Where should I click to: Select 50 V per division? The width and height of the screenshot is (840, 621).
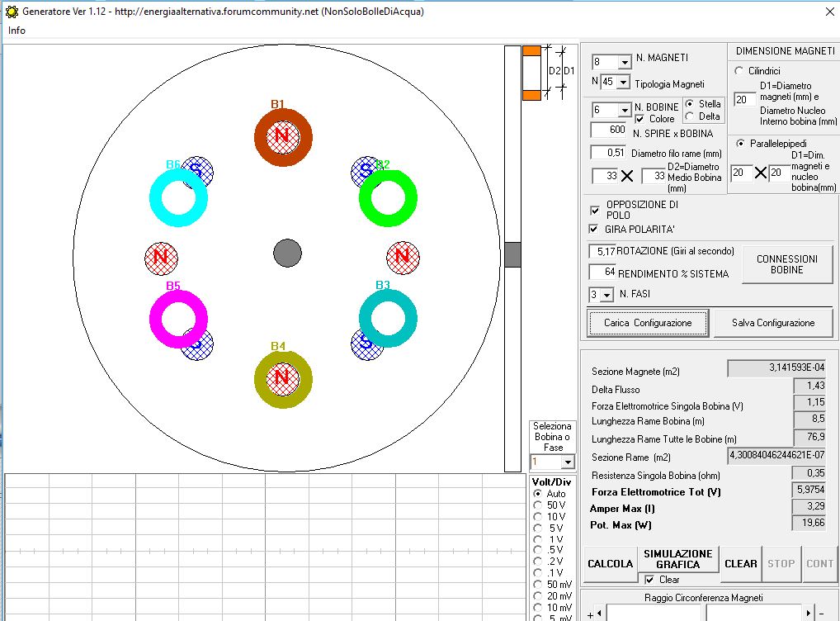pos(537,505)
